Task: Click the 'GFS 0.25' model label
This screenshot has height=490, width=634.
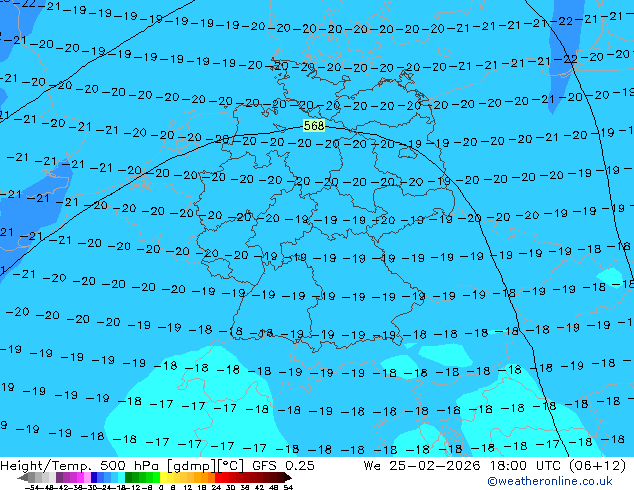Action: (x=283, y=466)
